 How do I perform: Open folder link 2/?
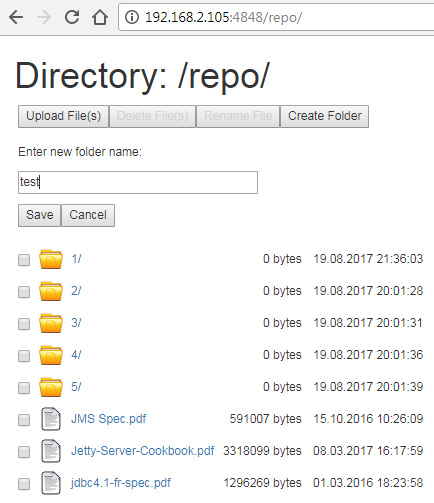[76, 291]
